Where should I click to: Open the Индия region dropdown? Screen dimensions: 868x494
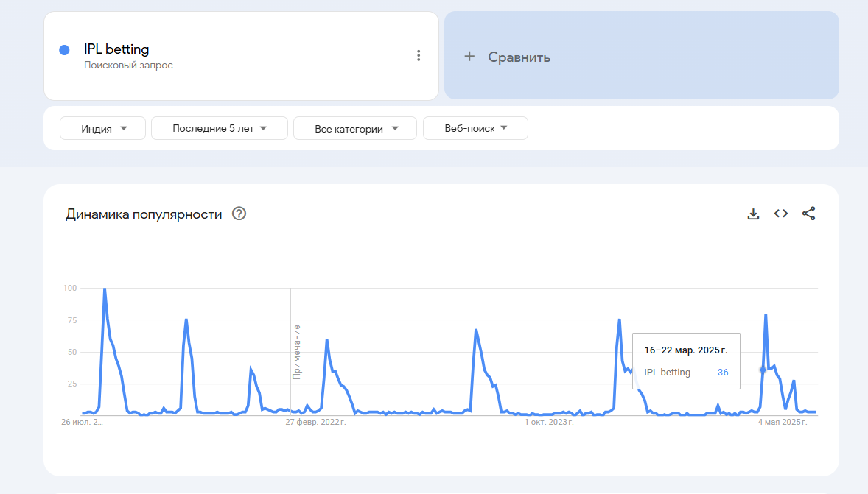click(103, 128)
